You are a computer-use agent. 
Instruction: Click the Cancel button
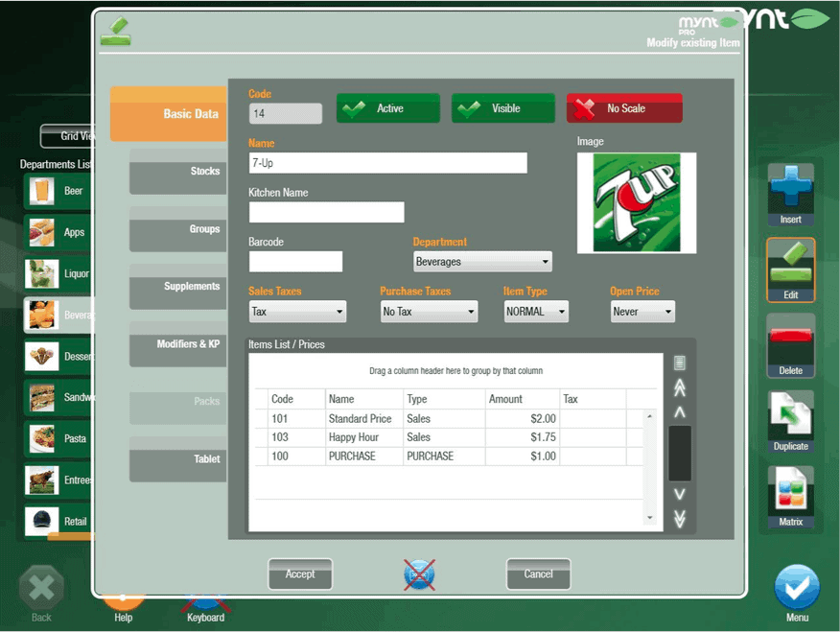(x=538, y=574)
